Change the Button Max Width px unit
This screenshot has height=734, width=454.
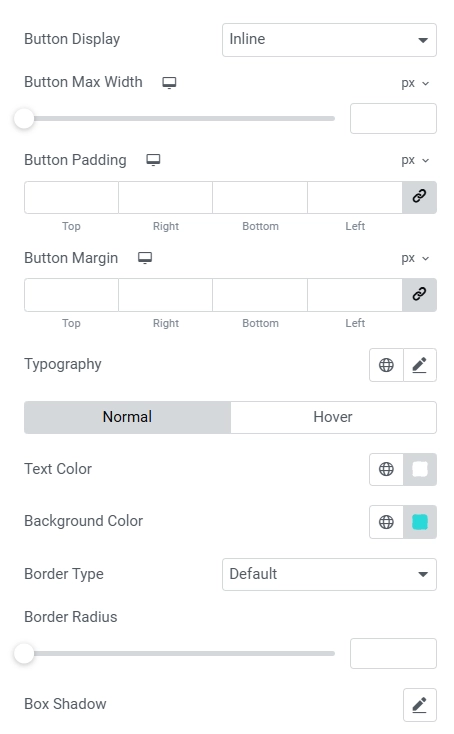(x=415, y=83)
